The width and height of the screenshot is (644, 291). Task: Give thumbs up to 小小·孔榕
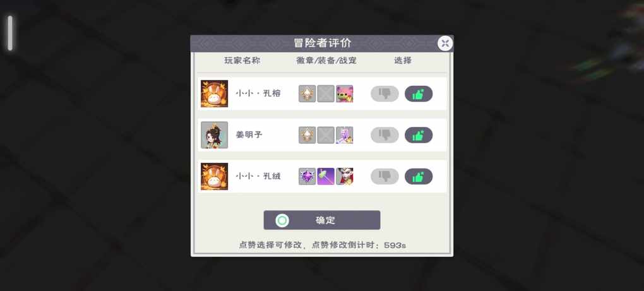click(419, 94)
